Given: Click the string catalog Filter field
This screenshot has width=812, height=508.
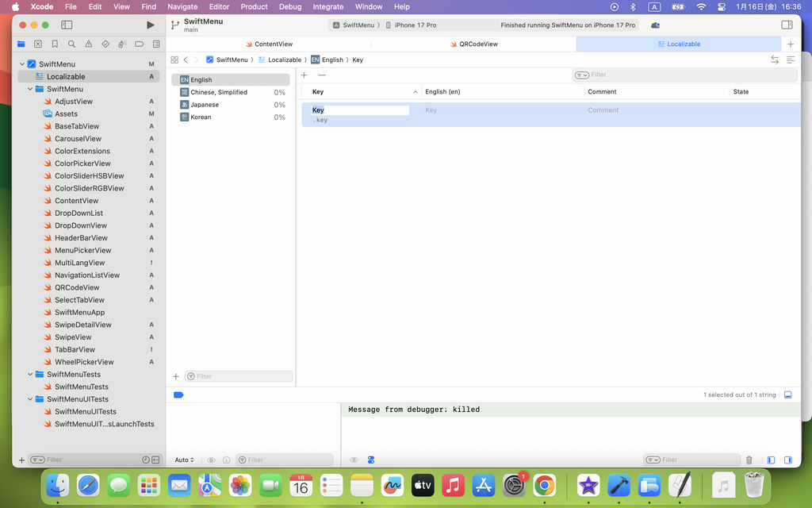Looking at the screenshot, I should pos(686,75).
